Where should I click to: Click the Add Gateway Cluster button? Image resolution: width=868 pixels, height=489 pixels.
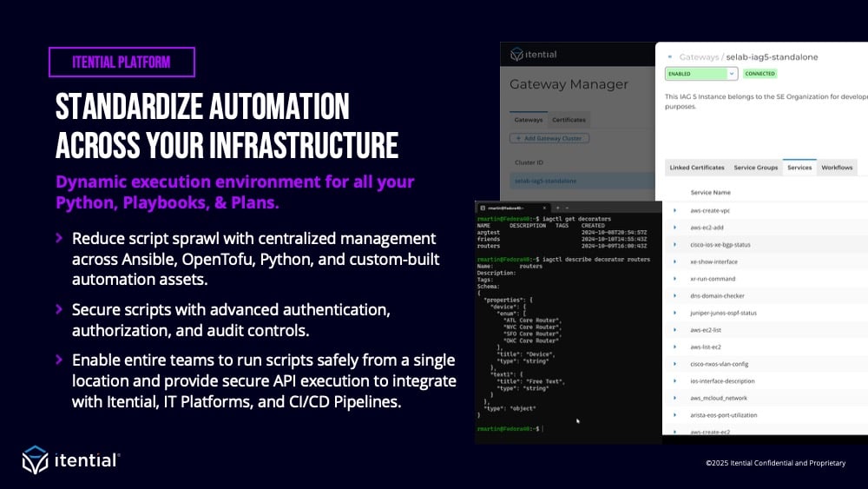tap(549, 138)
